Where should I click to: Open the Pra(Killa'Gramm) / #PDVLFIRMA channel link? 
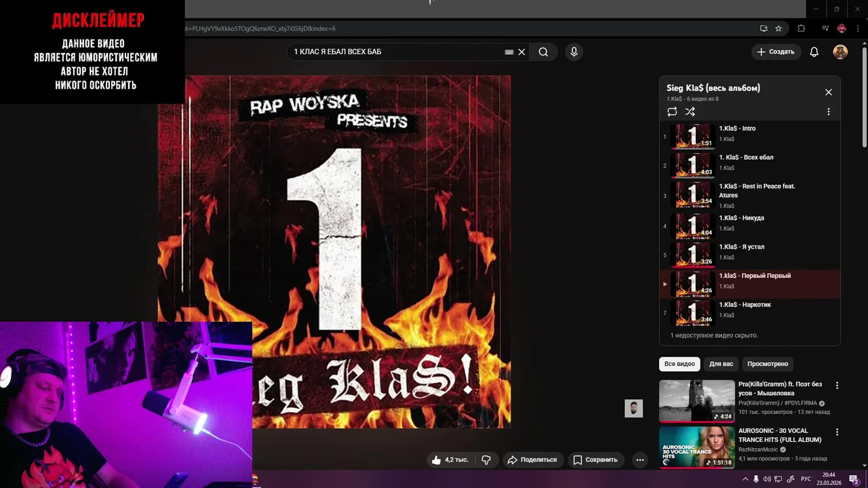tap(778, 403)
